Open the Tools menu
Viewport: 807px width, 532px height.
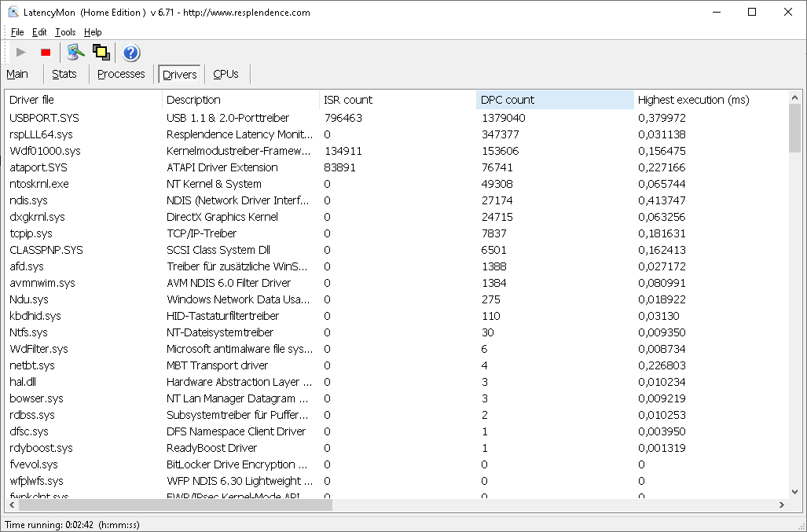pos(65,32)
